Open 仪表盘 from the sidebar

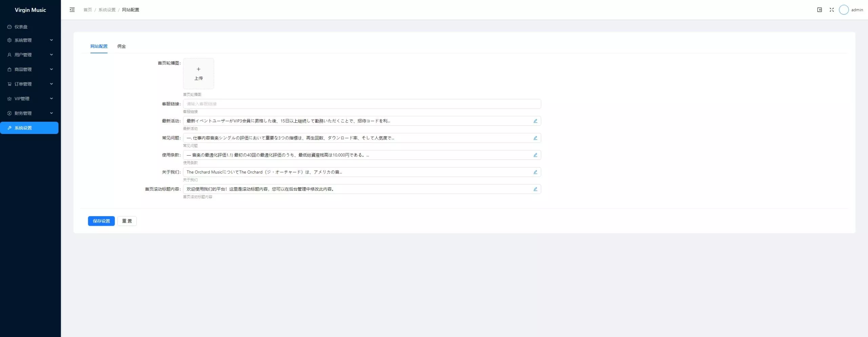(x=21, y=27)
